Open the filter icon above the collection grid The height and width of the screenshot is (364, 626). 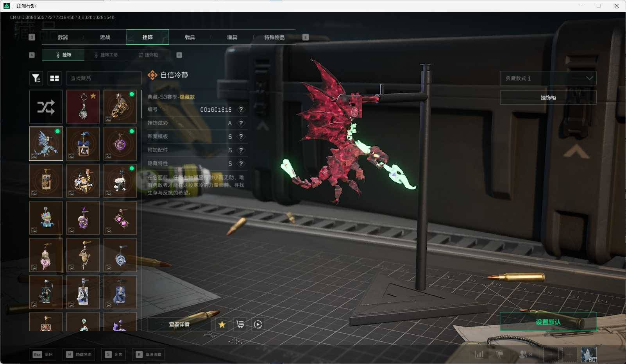pyautogui.click(x=36, y=78)
